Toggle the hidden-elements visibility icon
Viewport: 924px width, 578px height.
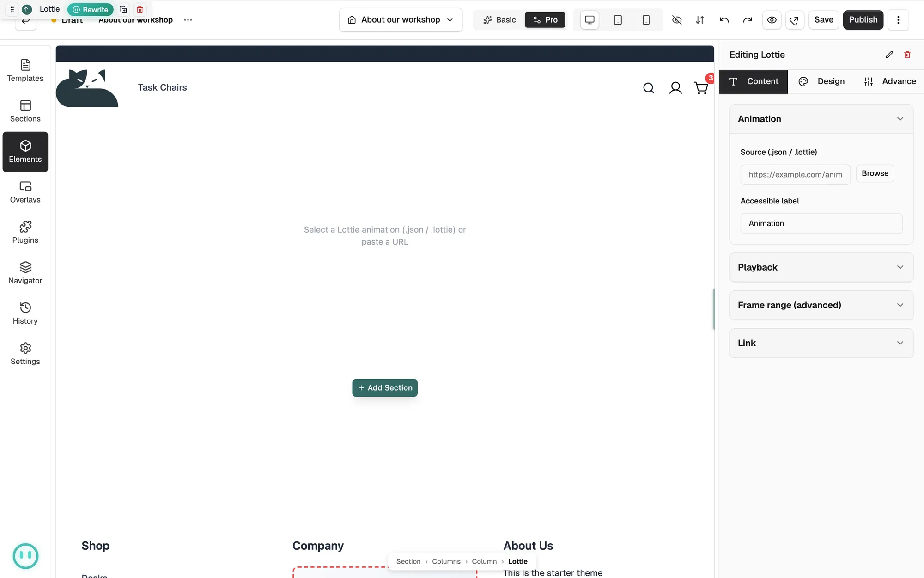click(676, 20)
